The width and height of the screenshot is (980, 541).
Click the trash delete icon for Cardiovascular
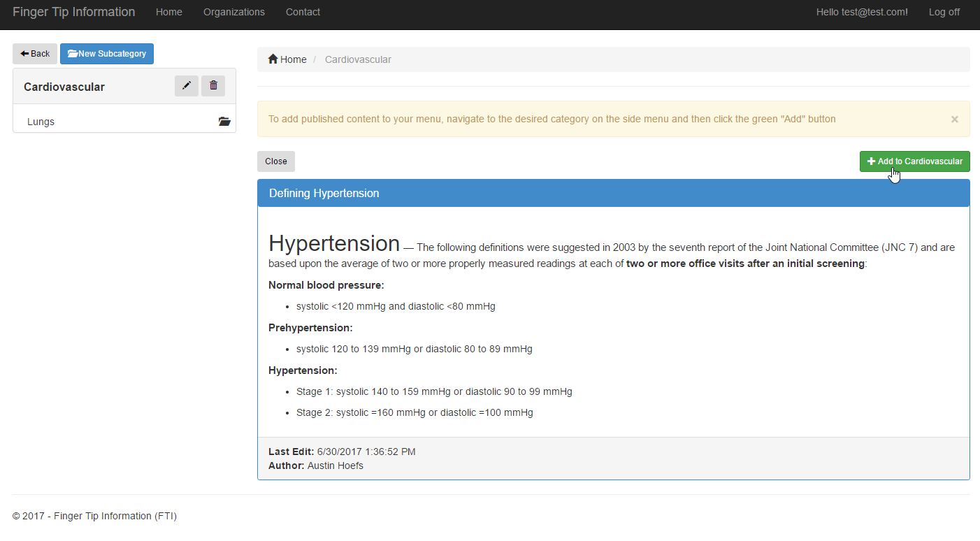pos(213,86)
